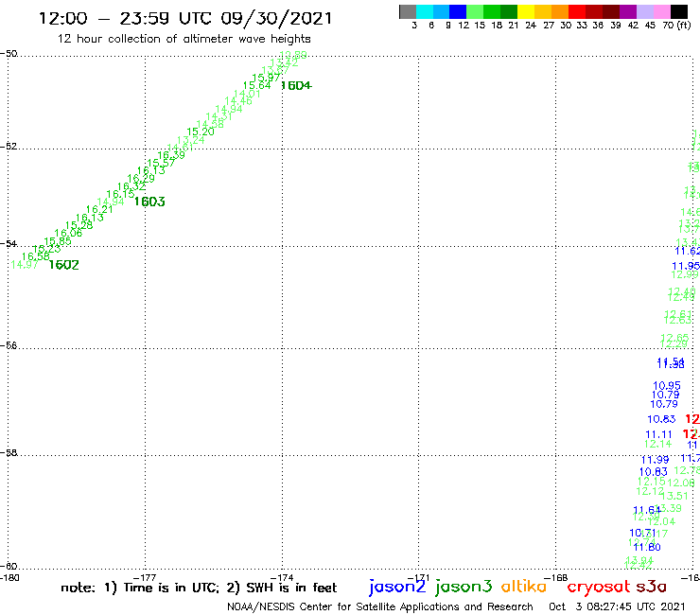Click the wave height value 15.85
Viewport: 700px width, 615px height.
58,241
